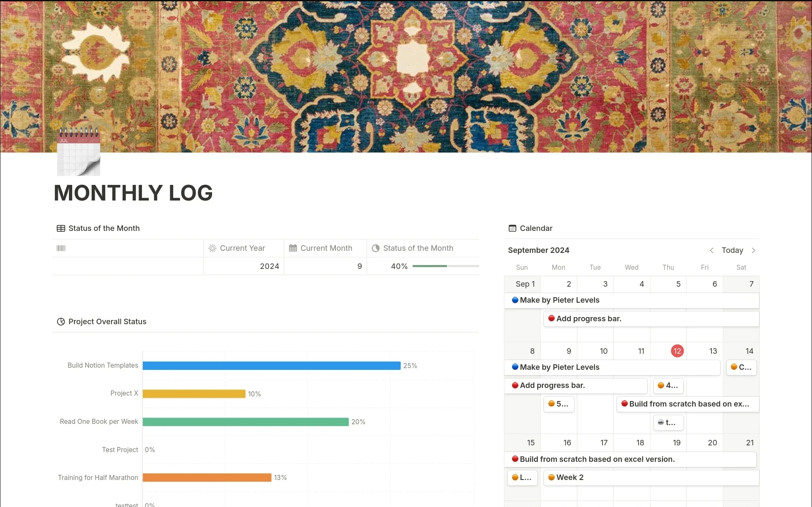The image size is (812, 507).
Task: Click the barcode icon in first column header
Action: (x=61, y=248)
